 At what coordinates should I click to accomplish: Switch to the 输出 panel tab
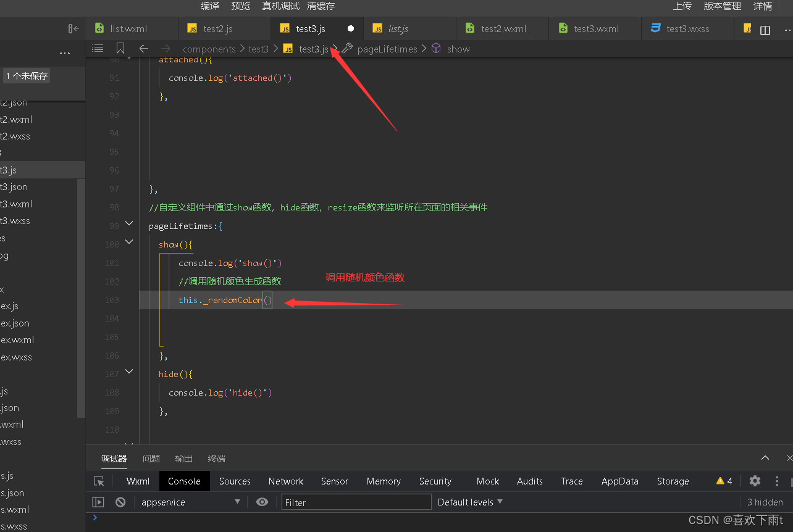pos(184,459)
